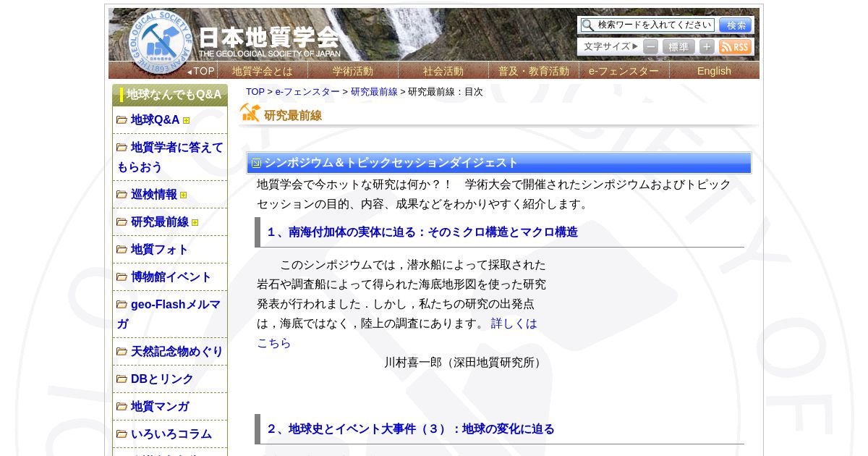Screen dimensions: 868x456
Task: Click hammer icon next to 研究最前線 heading
Action: 250,113
